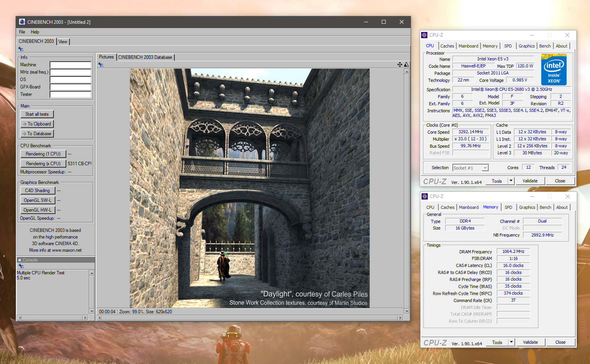Select the CINEBENCH 2003 tab
This screenshot has height=364, width=590.
36,41
